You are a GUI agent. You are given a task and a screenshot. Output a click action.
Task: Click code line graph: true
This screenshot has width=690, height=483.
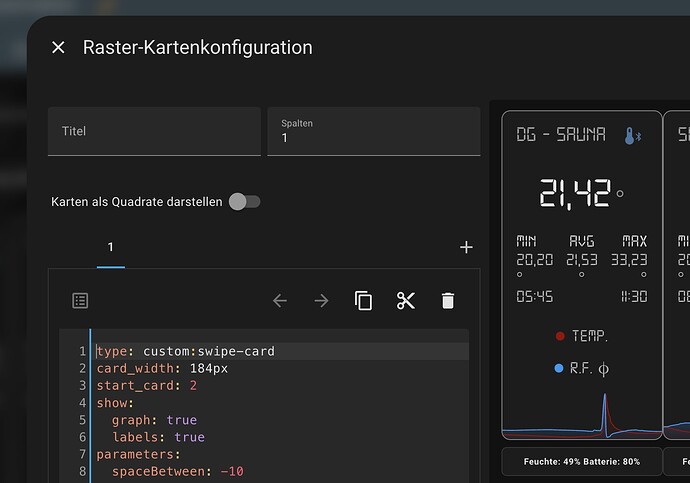coord(154,420)
